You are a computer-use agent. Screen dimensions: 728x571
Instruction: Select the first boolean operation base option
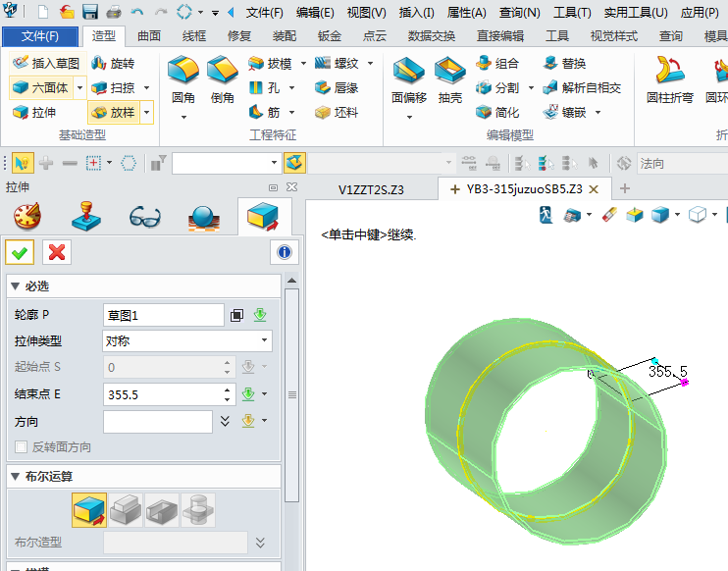[x=88, y=509]
